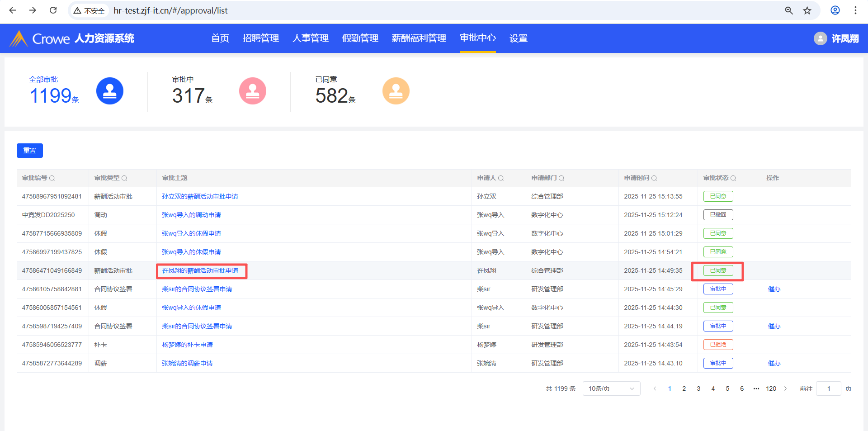
Task: Click the search icon beside 申请时间 column
Action: coord(654,178)
